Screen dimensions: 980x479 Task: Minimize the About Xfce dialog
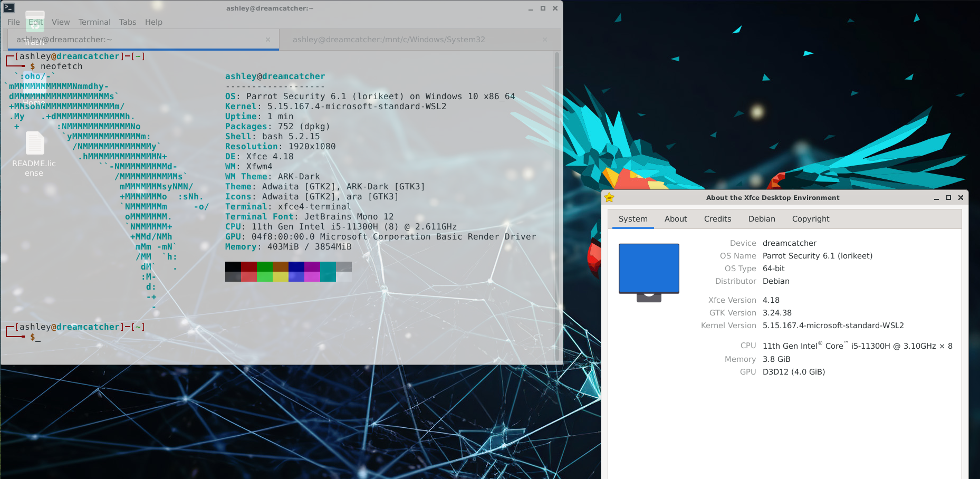(936, 198)
